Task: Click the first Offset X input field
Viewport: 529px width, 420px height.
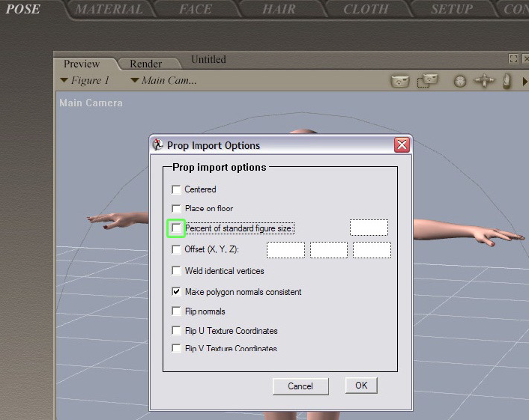Action: (285, 250)
